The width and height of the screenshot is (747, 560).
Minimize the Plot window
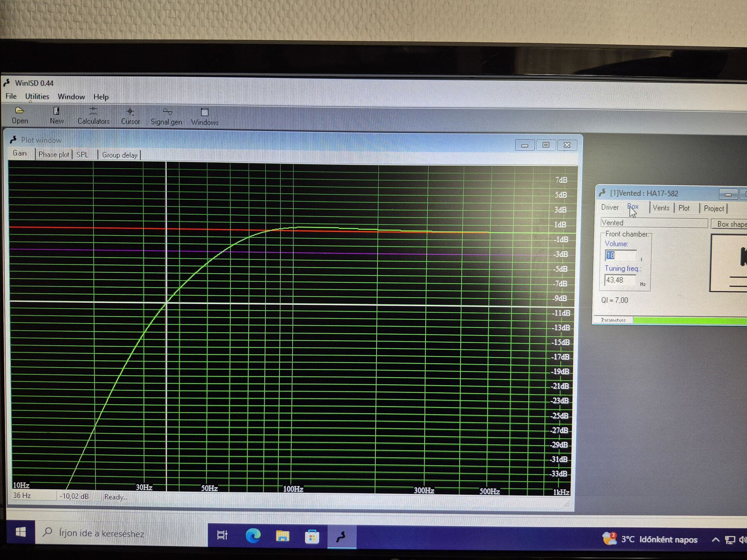tap(525, 145)
